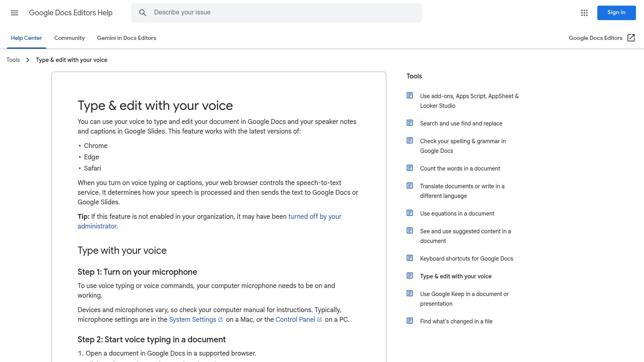
Task: Click the article icon beside 'Keyboard shortcuts for Google Docs'
Action: pos(410,258)
